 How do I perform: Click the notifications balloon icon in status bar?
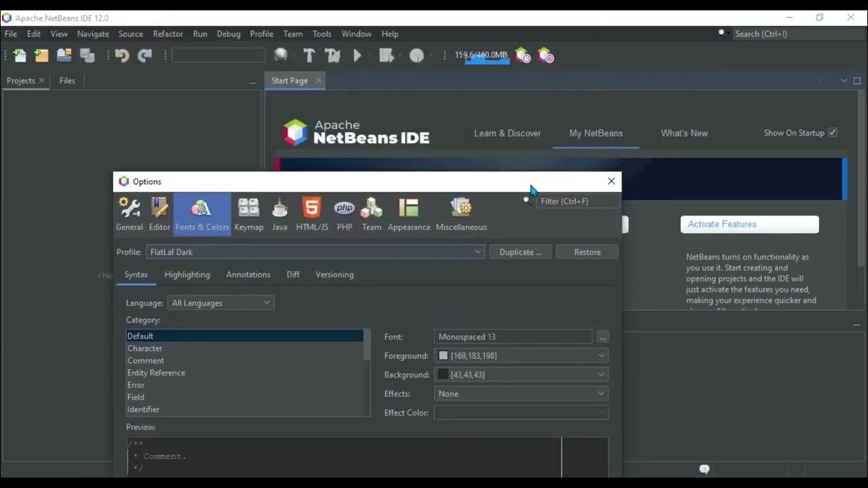[x=705, y=469]
